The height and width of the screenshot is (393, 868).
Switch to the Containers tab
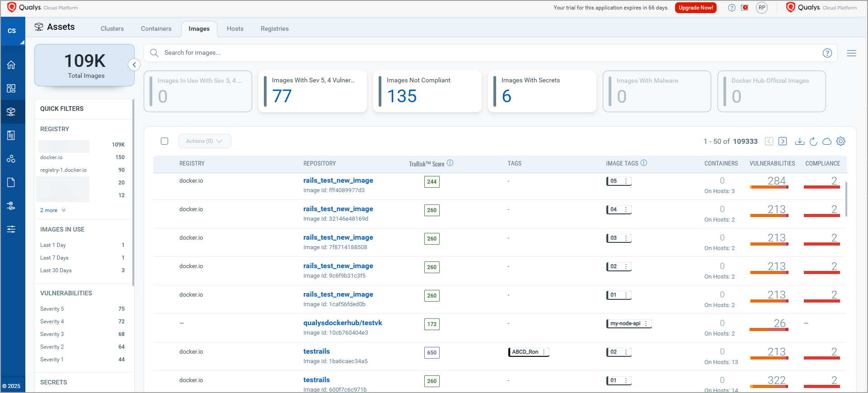(x=156, y=28)
